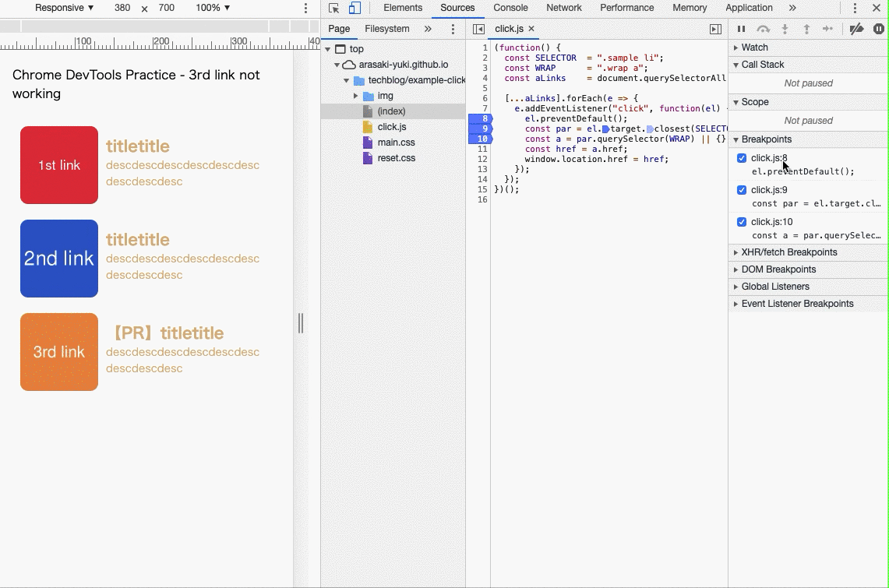The width and height of the screenshot is (889, 588).
Task: Disable the click.js:9 breakpoint checkbox
Action: (742, 190)
